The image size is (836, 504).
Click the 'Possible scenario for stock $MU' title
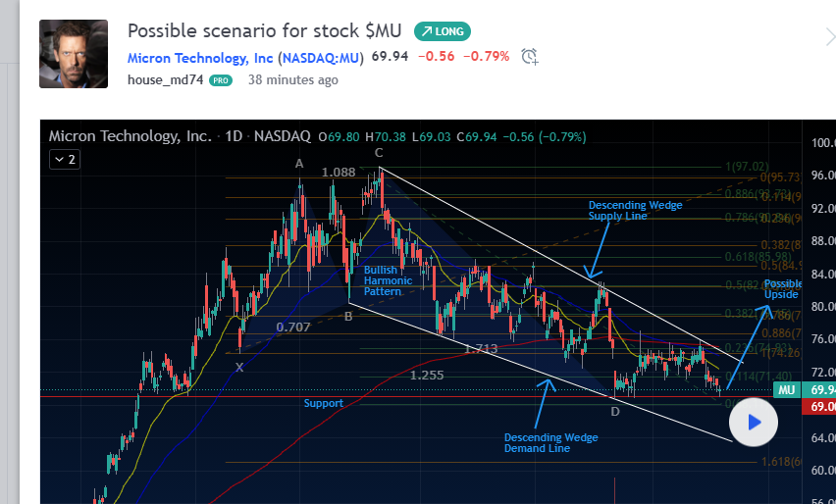(265, 30)
